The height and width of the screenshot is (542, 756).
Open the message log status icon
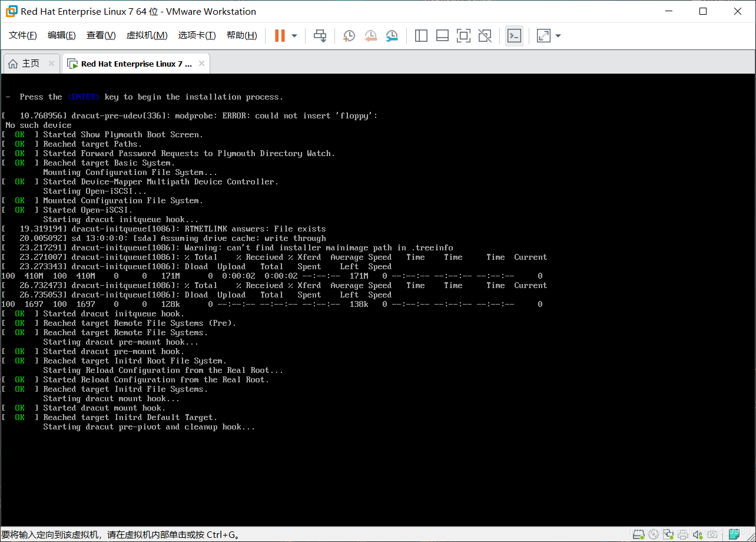(x=734, y=533)
